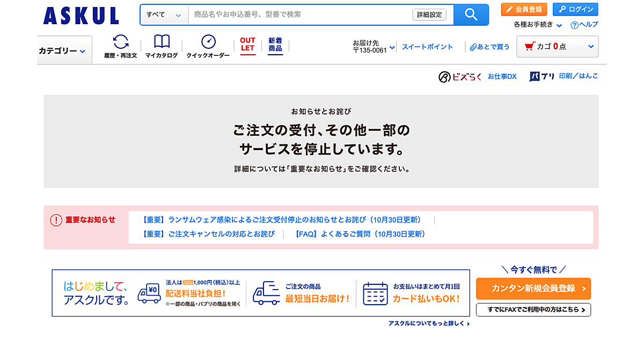
Task: Open the スイートポイント menu item
Action: coord(427,47)
